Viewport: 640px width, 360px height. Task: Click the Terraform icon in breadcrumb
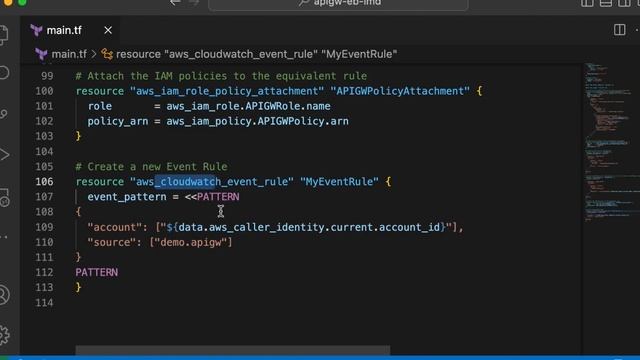tap(41, 54)
